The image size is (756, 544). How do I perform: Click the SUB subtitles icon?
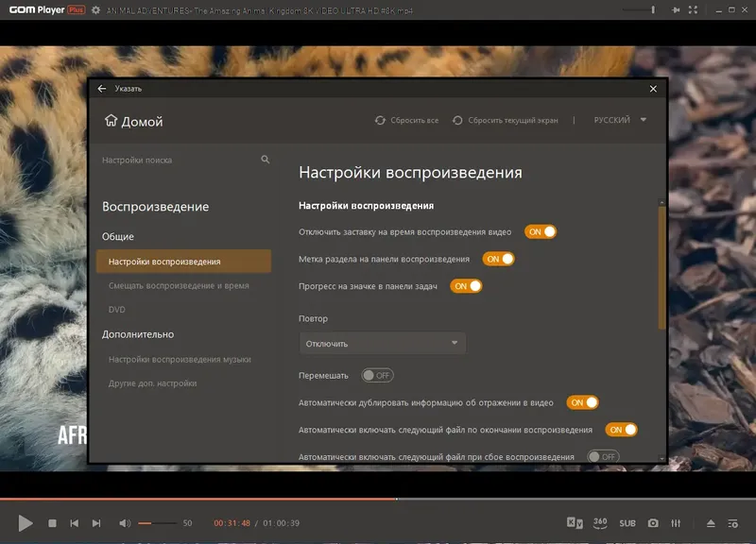pos(627,521)
